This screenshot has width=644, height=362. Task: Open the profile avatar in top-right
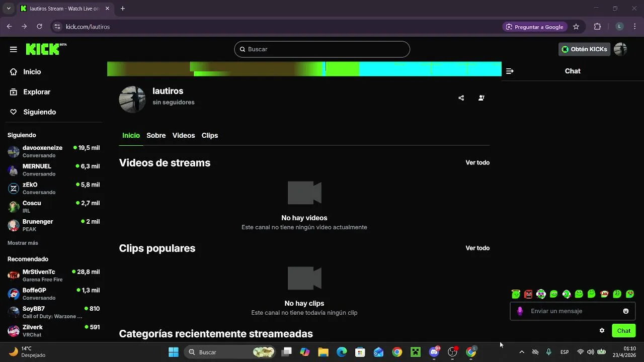point(620,49)
